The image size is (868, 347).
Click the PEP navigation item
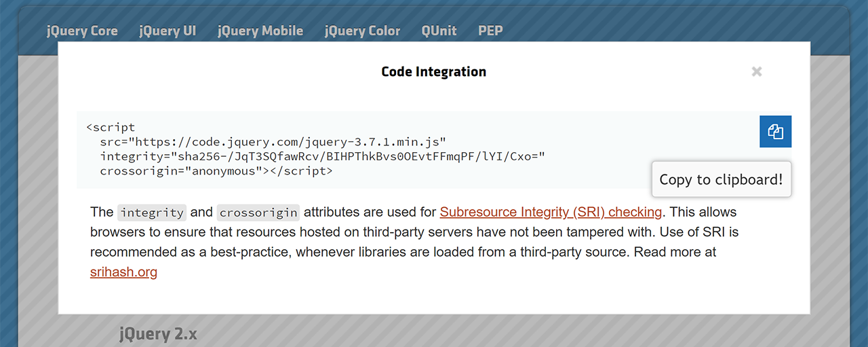tap(490, 31)
